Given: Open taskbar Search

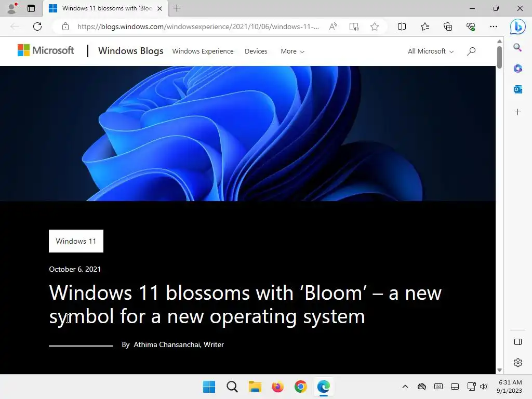Looking at the screenshot, I should tap(232, 387).
